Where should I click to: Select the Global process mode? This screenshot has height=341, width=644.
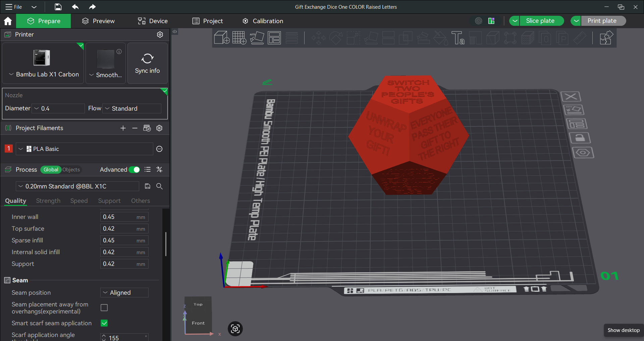pos(51,170)
